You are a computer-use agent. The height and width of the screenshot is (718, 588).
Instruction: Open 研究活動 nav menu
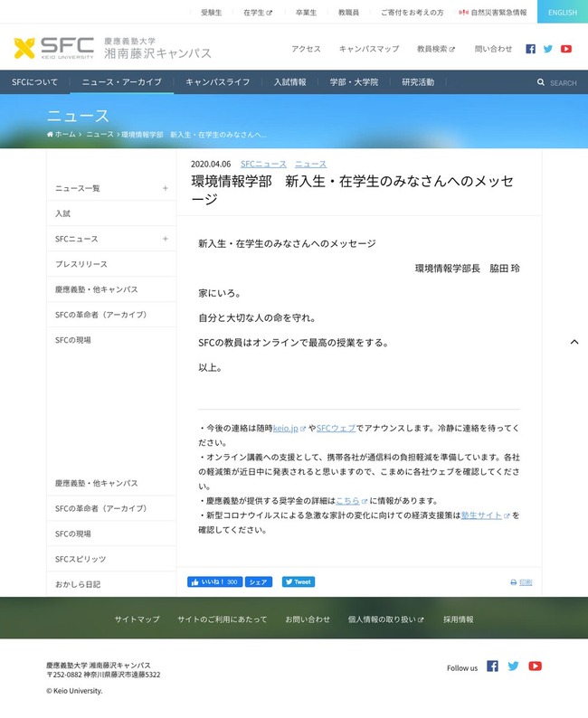tap(418, 82)
